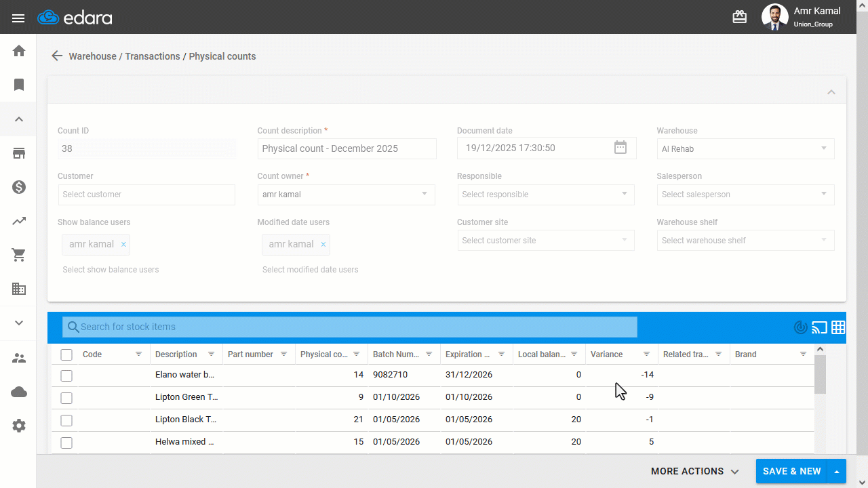This screenshot has height=488, width=868.
Task: Open the hamburger main menu
Action: pos(18,18)
